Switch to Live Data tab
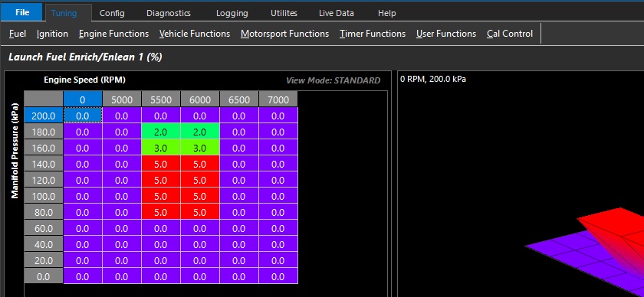Viewport: 644px width, 297px height. pos(337,13)
